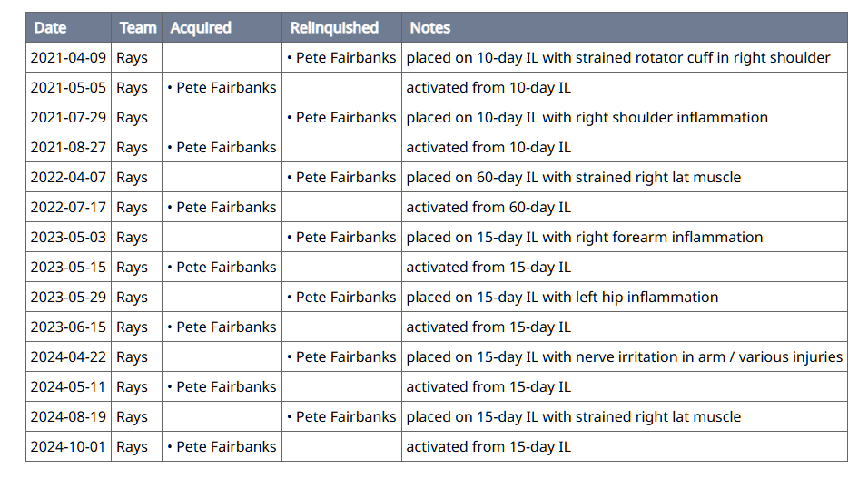Click the 2021-04-09 date cell

68,58
